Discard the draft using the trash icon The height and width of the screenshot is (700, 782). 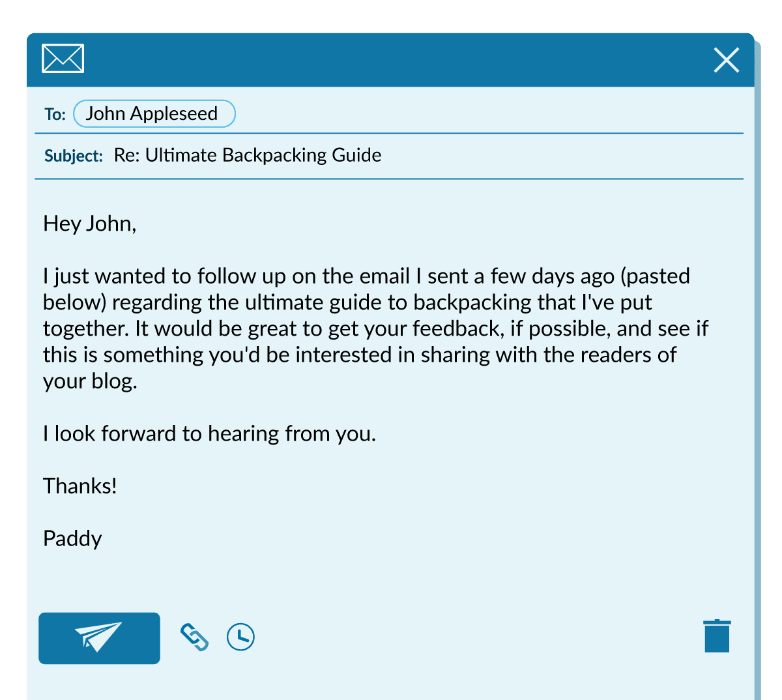pyautogui.click(x=717, y=636)
